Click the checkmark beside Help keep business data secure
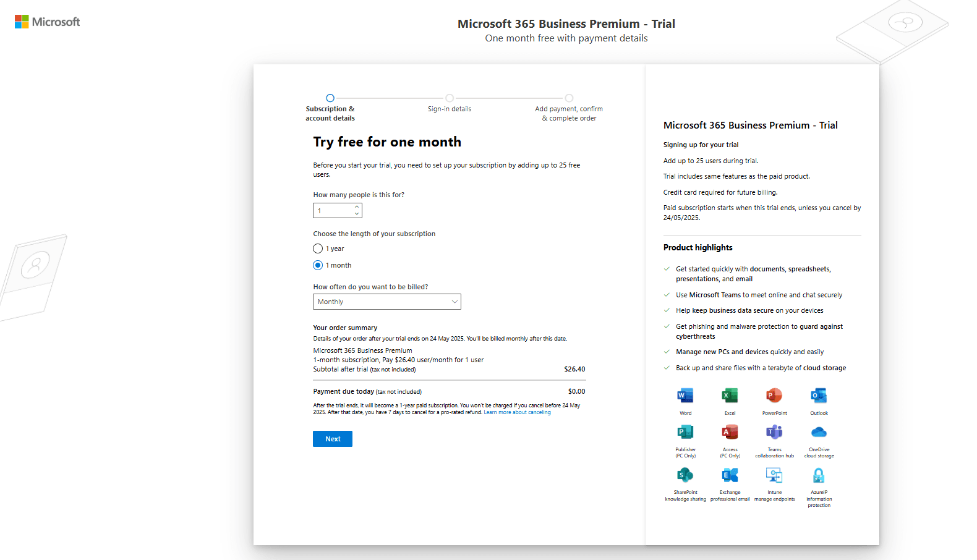 pos(667,310)
